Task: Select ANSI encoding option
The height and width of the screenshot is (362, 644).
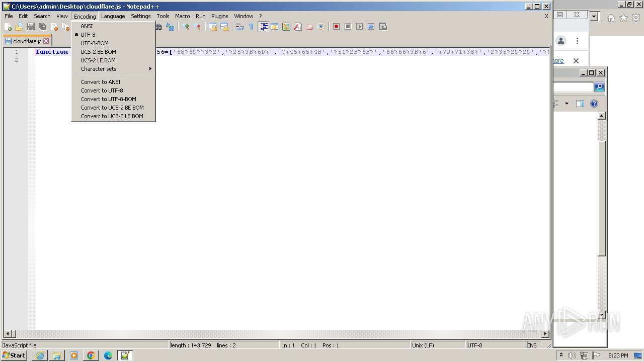Action: (113, 26)
